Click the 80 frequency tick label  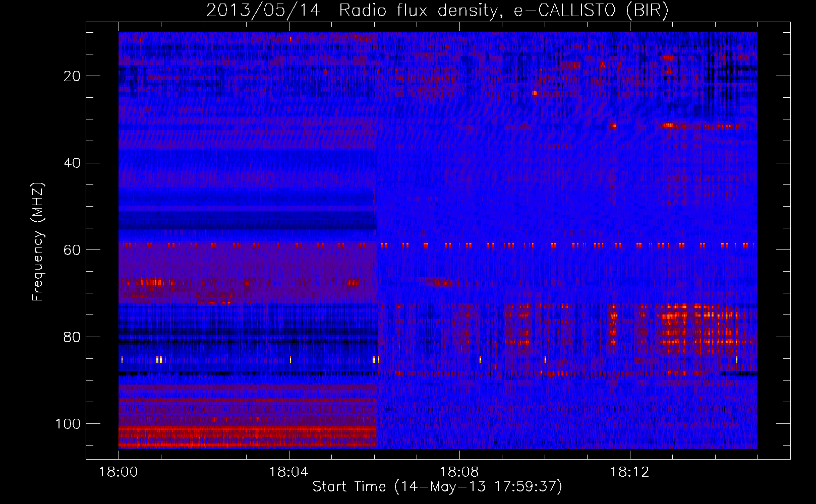tap(72, 337)
